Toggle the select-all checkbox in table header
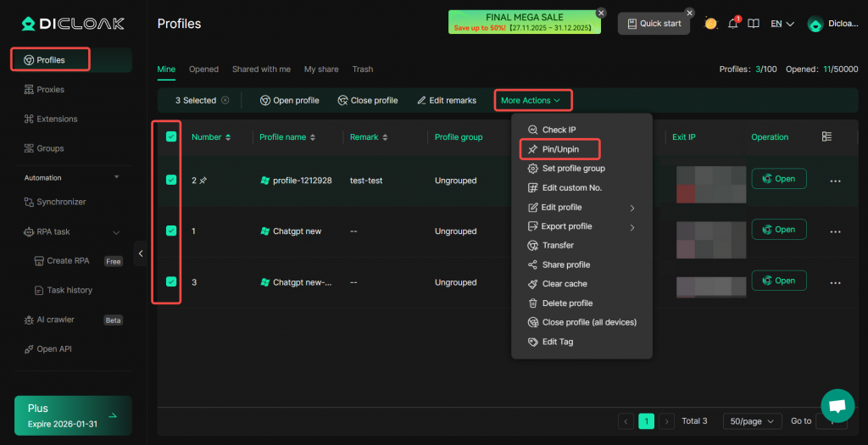 pyautogui.click(x=171, y=136)
